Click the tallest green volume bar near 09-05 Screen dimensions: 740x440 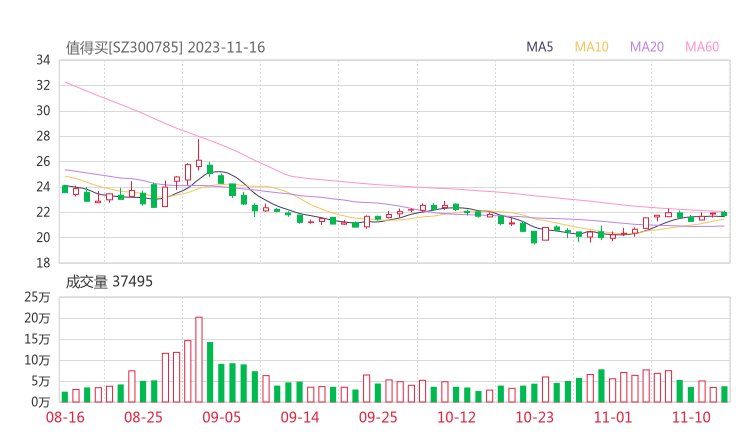[210, 372]
